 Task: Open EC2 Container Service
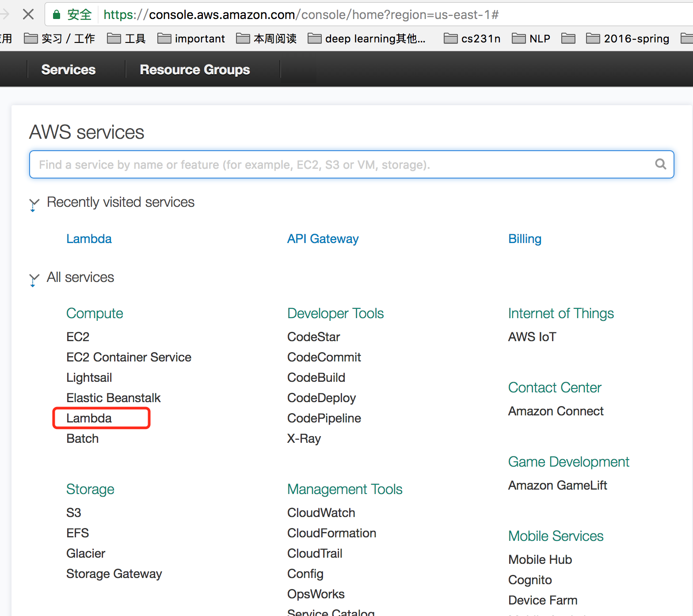(129, 357)
